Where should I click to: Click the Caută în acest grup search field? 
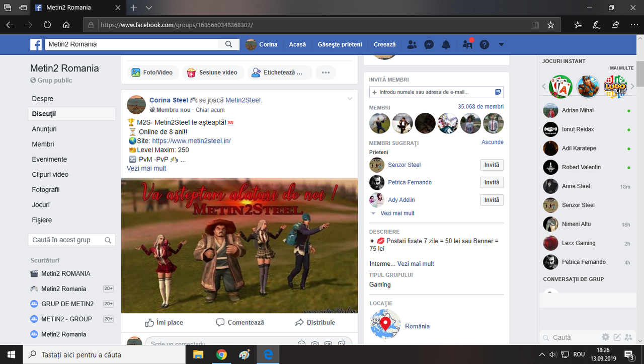[x=72, y=240]
